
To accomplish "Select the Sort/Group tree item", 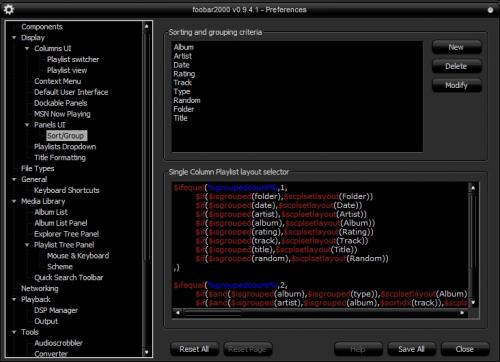I will (x=66, y=136).
